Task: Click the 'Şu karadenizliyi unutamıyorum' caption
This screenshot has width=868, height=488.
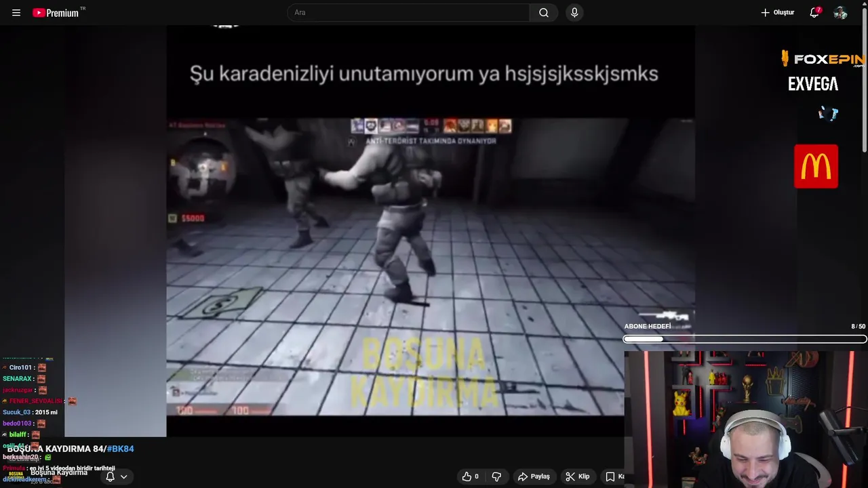Action: pos(424,74)
